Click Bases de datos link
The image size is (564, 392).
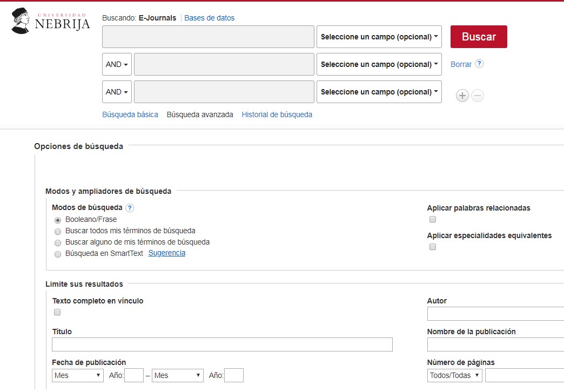click(x=210, y=18)
